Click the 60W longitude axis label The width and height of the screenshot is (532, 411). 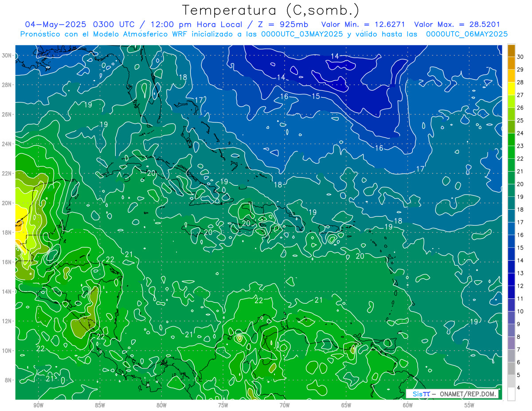(x=408, y=405)
